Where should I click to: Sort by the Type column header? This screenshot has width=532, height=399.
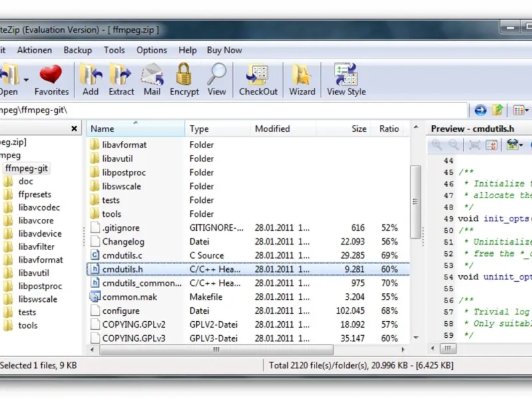click(x=217, y=128)
